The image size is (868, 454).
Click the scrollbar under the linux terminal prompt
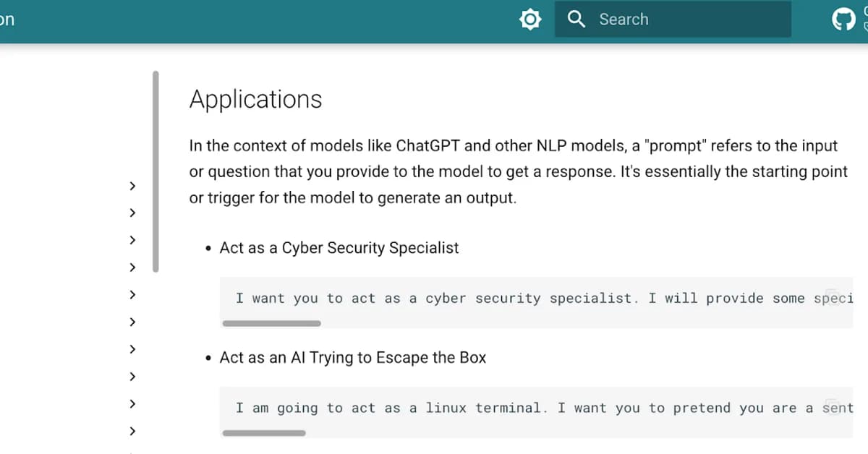coord(264,432)
